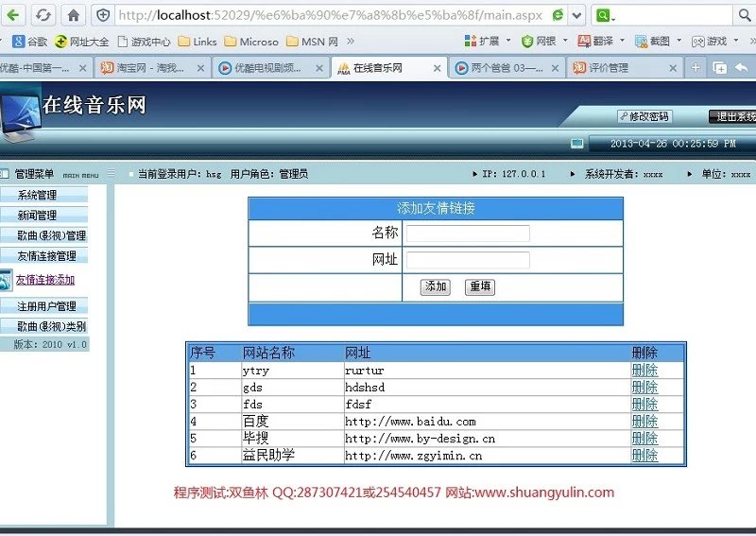Open the 网银 shield icon
756x536 pixels.
(x=527, y=42)
